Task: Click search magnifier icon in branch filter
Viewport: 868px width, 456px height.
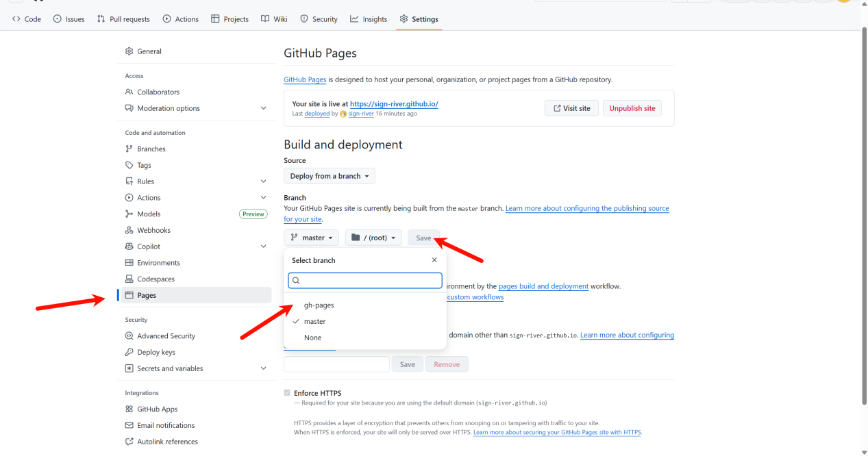Action: 296,281
